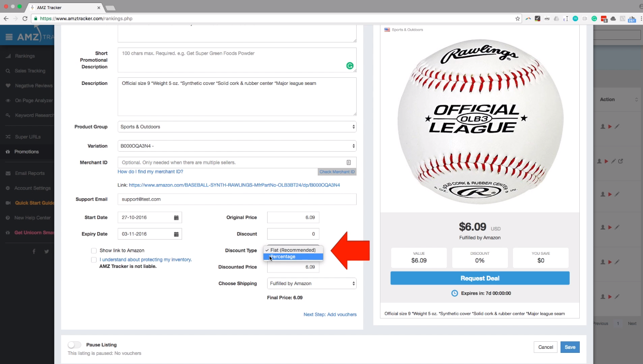643x364 pixels.
Task: Click the hamburger menu icon beside AMZ logo
Action: 9,37
